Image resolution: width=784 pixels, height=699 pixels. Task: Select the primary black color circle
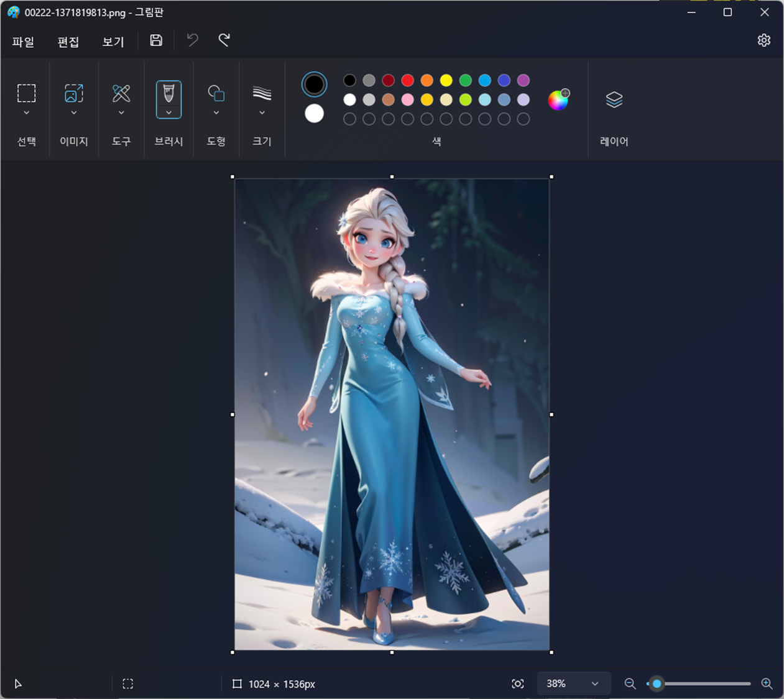[314, 85]
